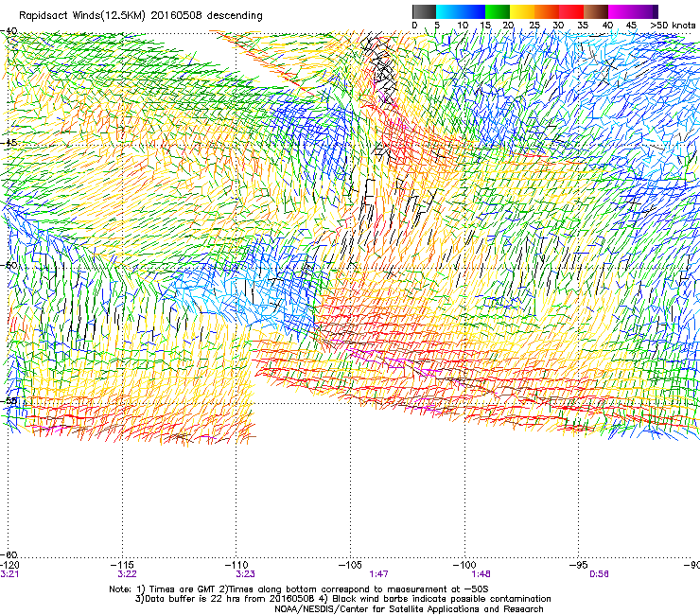The width and height of the screenshot is (700, 615).
Task: Click the dark purple >50 knots swatch
Action: coord(656,11)
